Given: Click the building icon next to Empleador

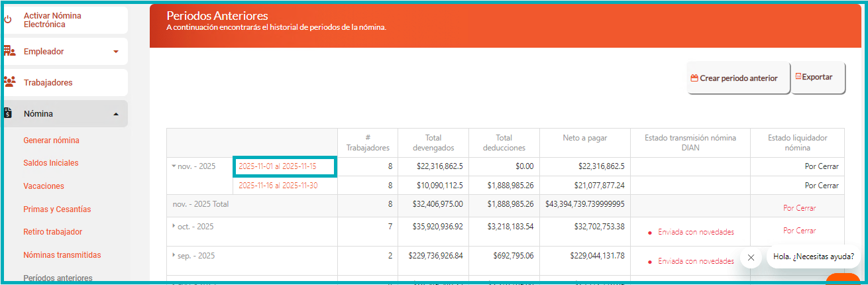Looking at the screenshot, I should click(x=9, y=51).
